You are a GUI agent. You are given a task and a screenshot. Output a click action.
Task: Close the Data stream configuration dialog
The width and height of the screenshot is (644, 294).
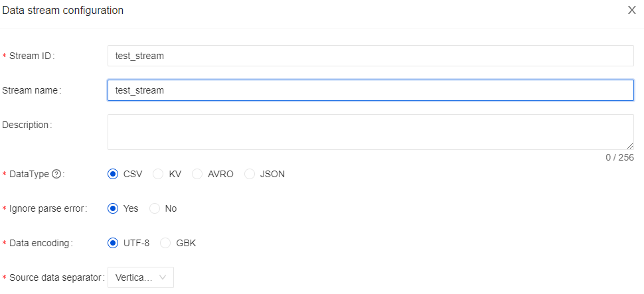tap(632, 11)
